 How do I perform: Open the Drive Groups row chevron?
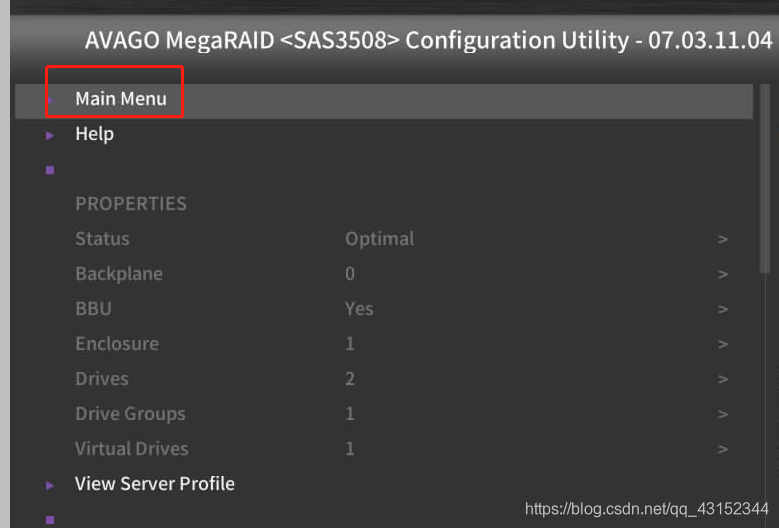tap(723, 414)
